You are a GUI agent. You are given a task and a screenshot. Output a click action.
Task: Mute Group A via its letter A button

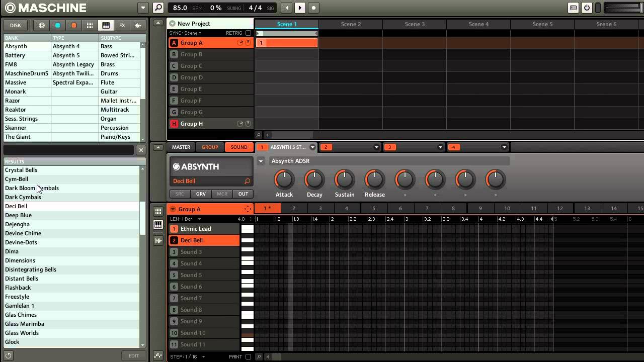click(174, 43)
